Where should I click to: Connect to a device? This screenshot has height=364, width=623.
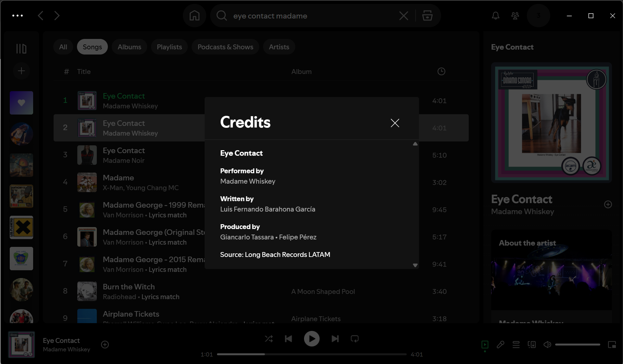coord(532,345)
